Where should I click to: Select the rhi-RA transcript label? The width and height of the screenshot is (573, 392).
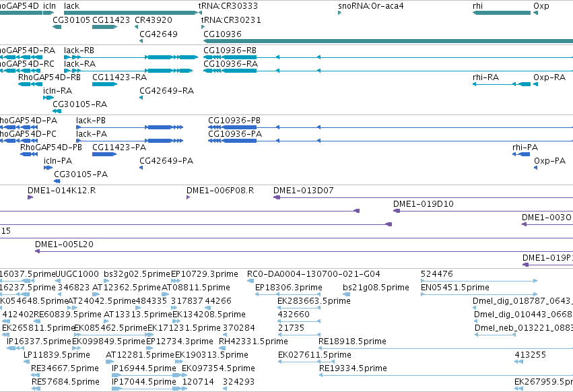click(x=485, y=77)
